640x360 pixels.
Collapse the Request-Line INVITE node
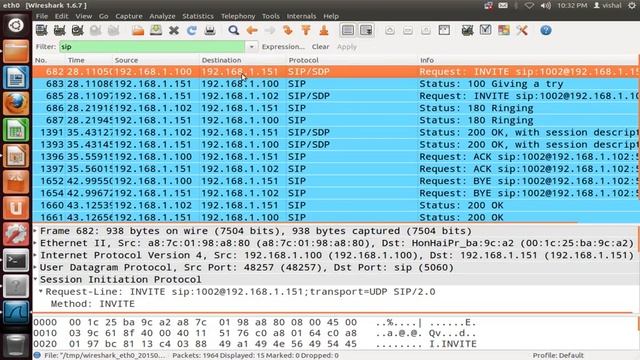(x=41, y=292)
